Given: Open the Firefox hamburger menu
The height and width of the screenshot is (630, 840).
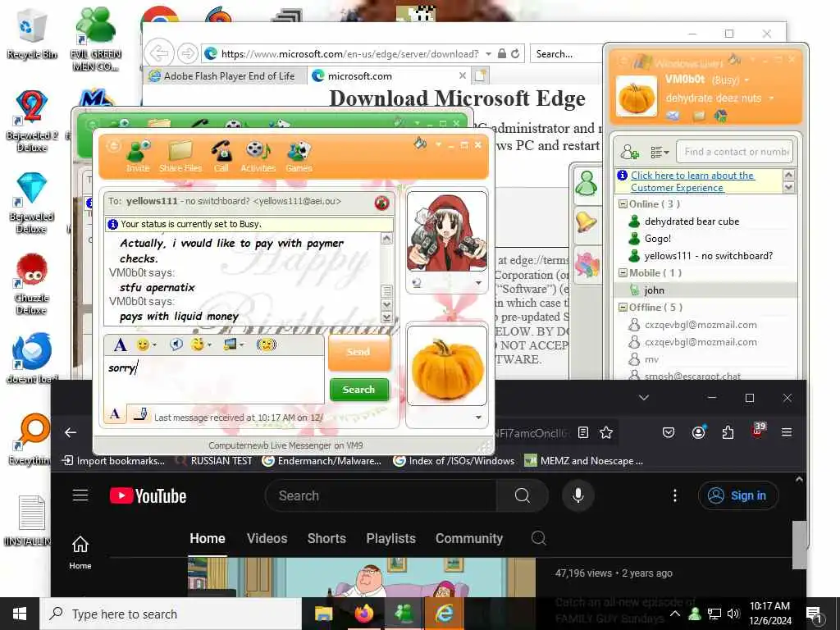Looking at the screenshot, I should pyautogui.click(x=787, y=432).
